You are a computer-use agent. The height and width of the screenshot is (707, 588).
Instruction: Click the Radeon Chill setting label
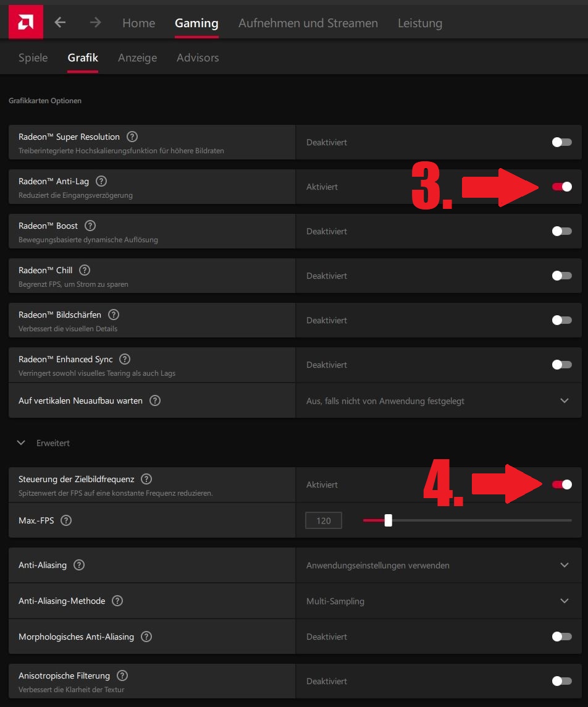click(x=46, y=270)
